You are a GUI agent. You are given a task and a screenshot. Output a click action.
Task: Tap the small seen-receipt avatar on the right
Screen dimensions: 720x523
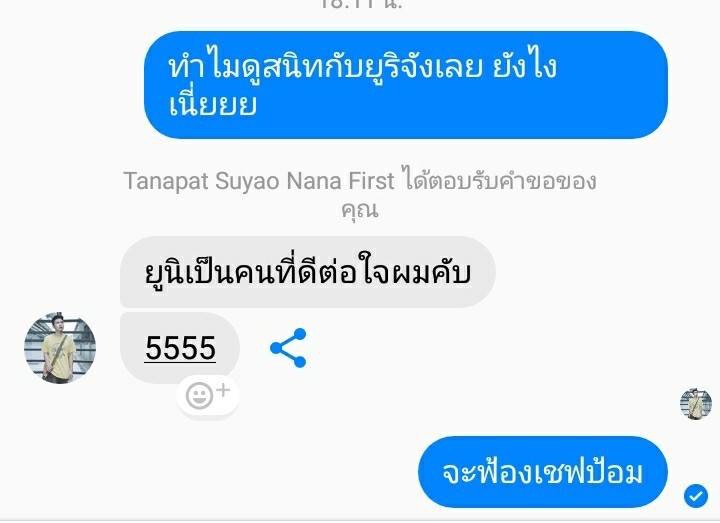pyautogui.click(x=696, y=404)
